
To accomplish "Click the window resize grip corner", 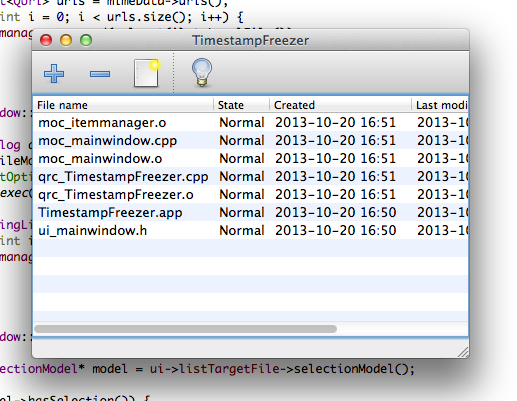I will pos(463,352).
